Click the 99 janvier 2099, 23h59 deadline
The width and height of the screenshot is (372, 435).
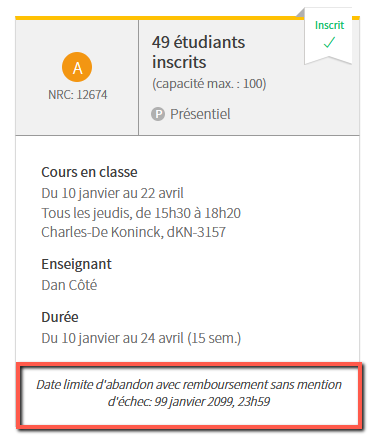pyautogui.click(x=212, y=402)
